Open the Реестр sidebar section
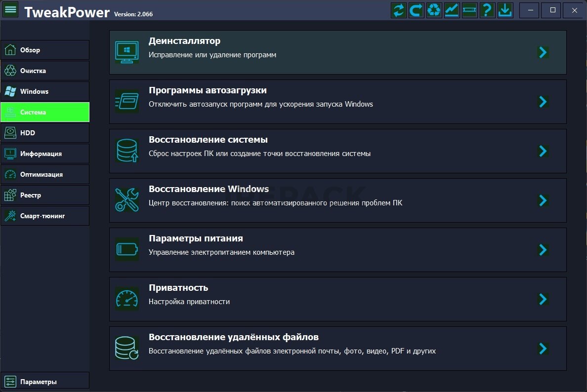Image resolution: width=587 pixels, height=392 pixels. 45,195
